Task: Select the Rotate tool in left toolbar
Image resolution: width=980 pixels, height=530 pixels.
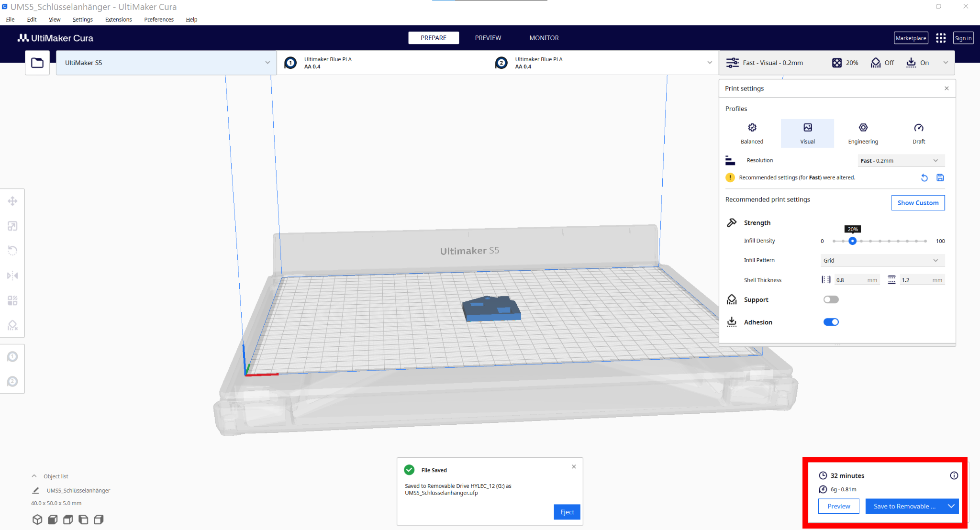Action: point(12,251)
